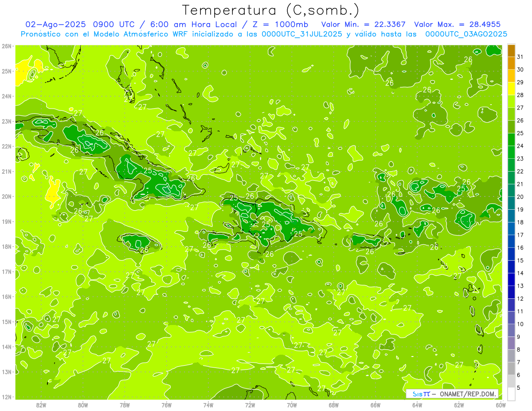Click the brown legend swatch above 31
Screen dimensions: 532x411
[511, 51]
